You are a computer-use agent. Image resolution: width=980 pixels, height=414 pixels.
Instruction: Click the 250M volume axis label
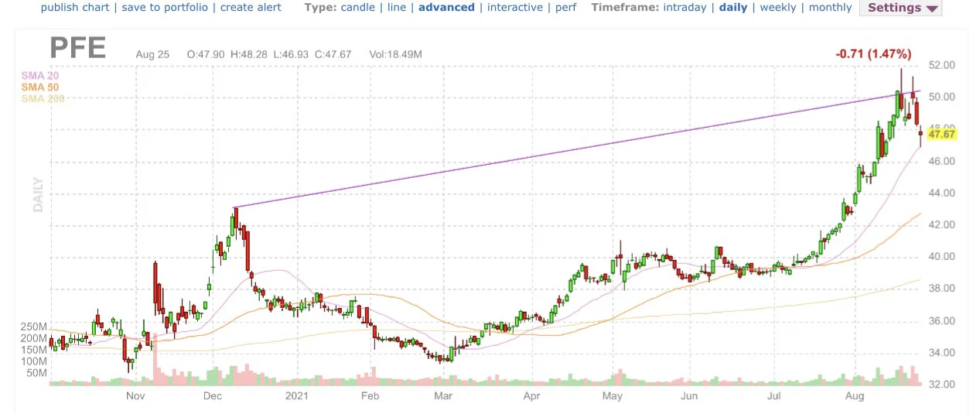click(x=34, y=327)
